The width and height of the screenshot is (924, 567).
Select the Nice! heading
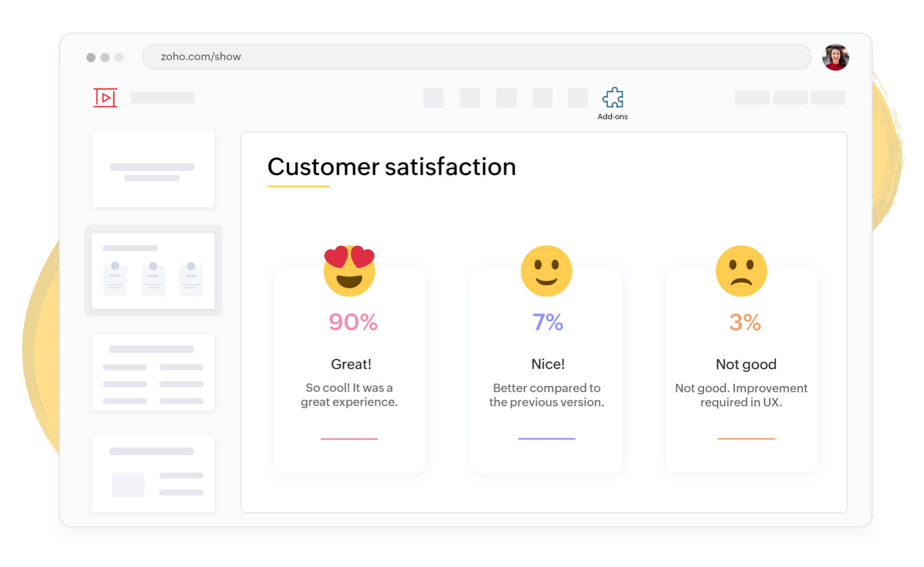548,364
